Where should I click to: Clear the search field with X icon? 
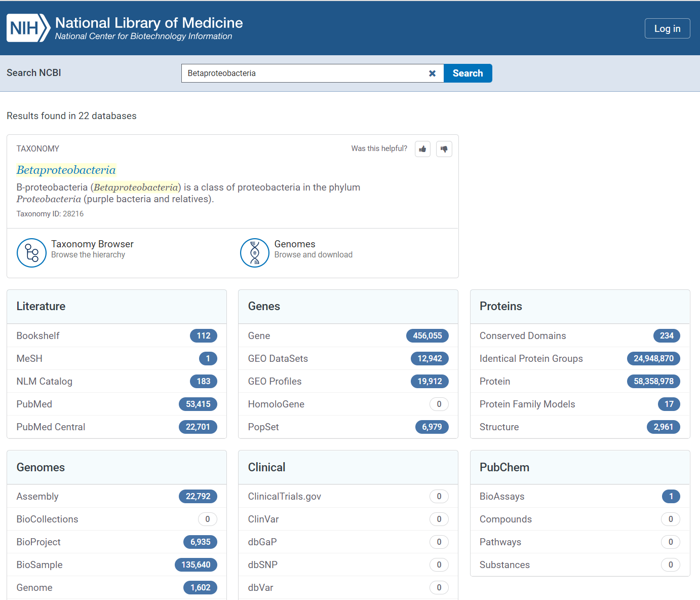(433, 73)
